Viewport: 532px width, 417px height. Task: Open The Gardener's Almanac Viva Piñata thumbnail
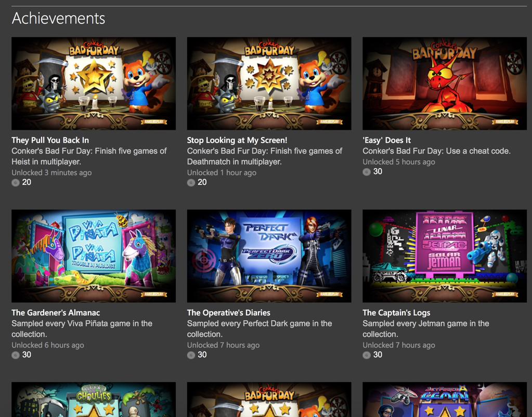click(x=94, y=256)
